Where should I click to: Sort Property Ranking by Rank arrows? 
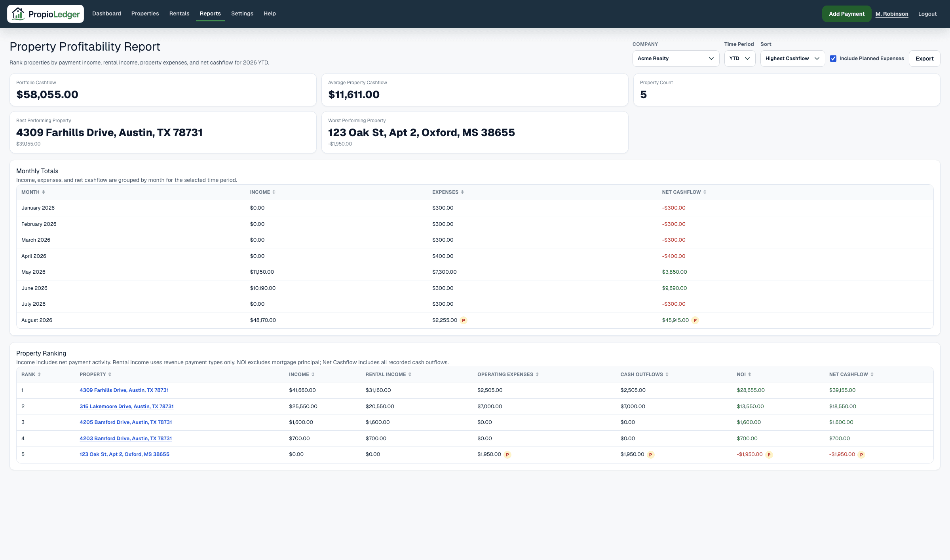[x=39, y=375]
